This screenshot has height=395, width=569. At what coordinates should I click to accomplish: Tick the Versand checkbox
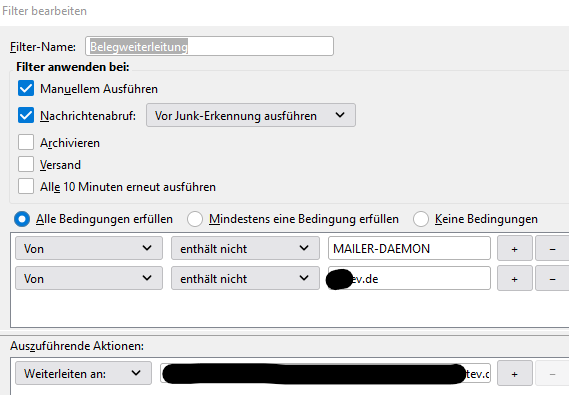[26, 164]
